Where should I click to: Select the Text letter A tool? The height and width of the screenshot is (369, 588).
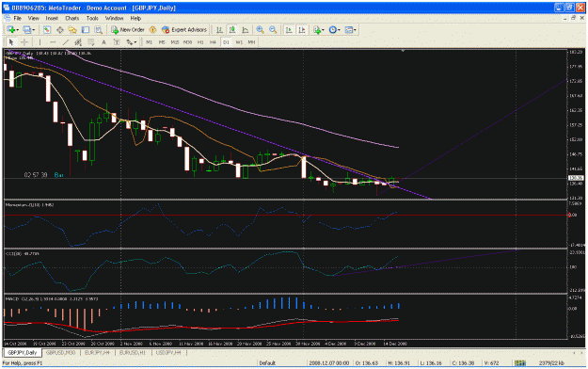tap(103, 42)
